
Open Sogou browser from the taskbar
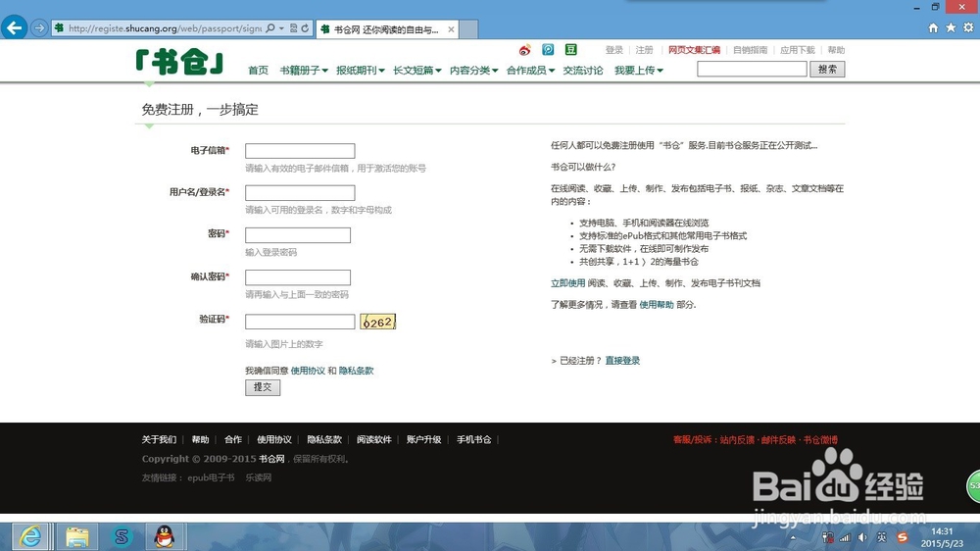pyautogui.click(x=122, y=536)
